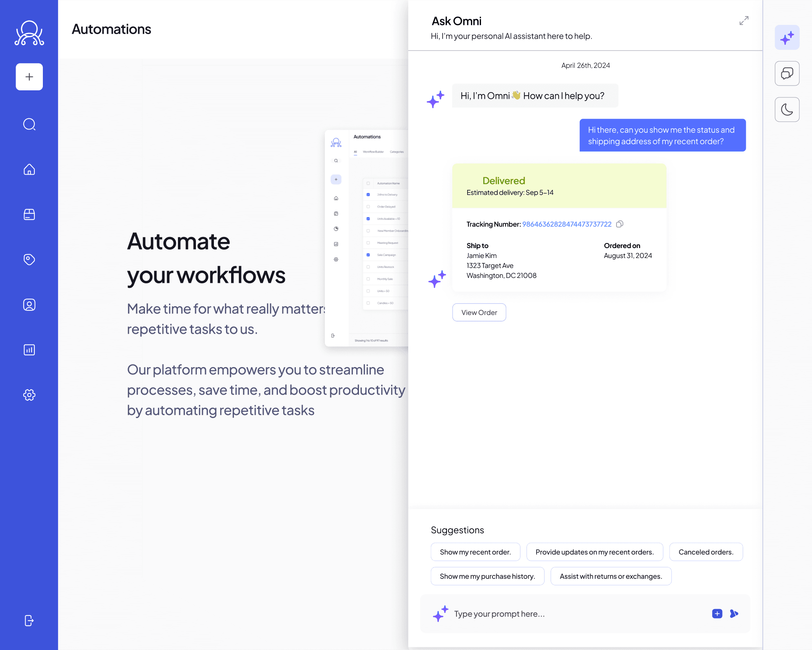Image resolution: width=812 pixels, height=650 pixels.
Task: Choose 'Assist with returns or exchanges.' suggestion
Action: (610, 576)
